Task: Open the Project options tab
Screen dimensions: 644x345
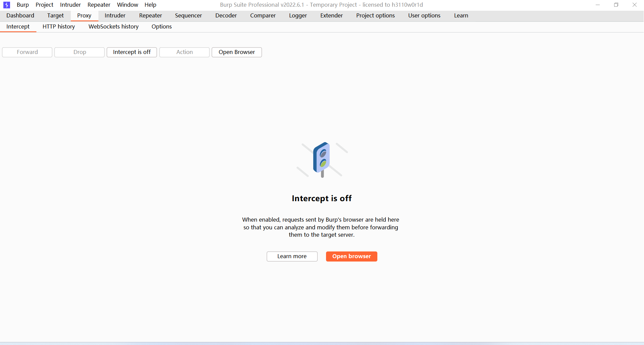Action: (x=375, y=15)
